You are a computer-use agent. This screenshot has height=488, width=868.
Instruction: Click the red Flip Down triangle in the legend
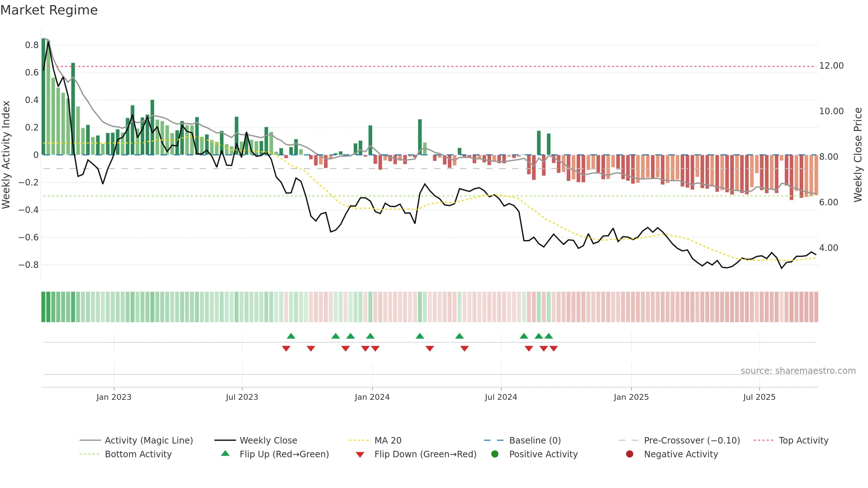click(360, 455)
